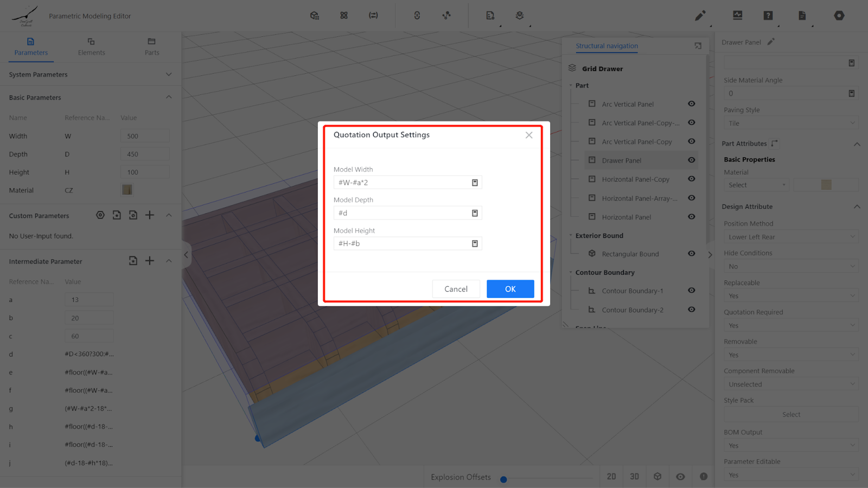Click the plus icon in Custom Parameters
This screenshot has height=488, width=868.
150,215
